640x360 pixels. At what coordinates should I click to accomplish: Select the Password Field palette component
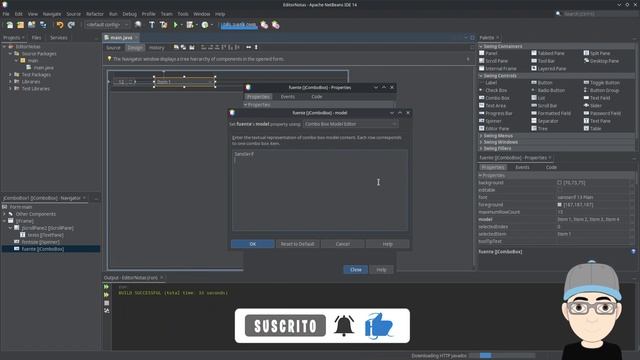602,113
